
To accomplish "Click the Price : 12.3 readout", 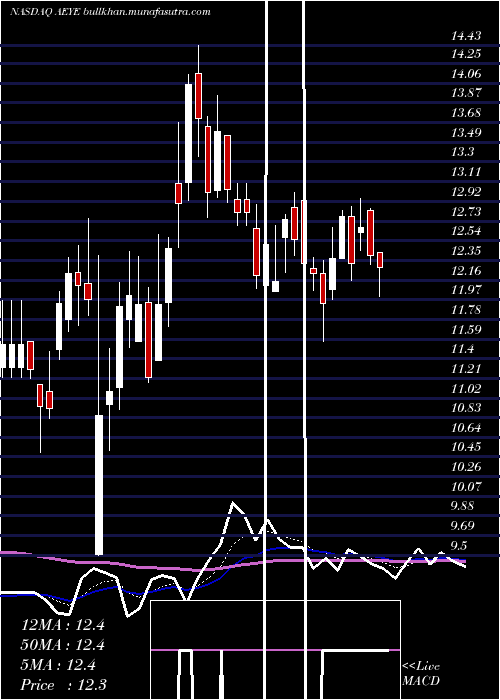I will click(x=64, y=685).
